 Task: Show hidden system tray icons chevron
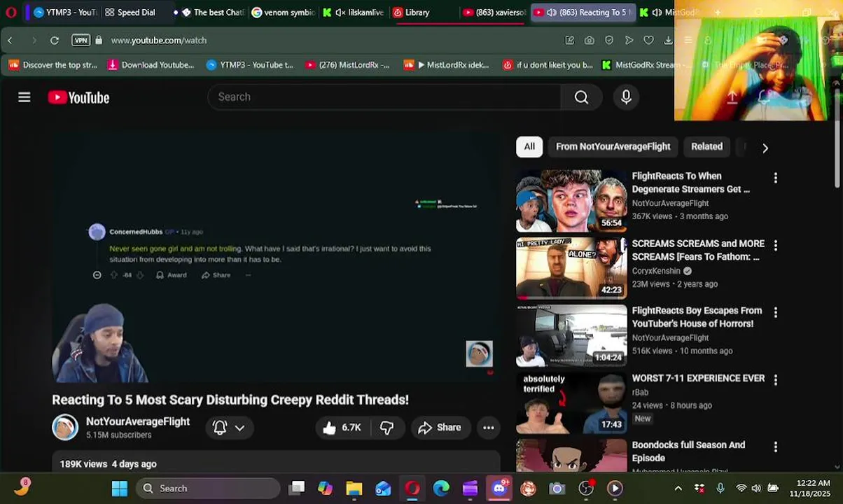coord(678,489)
